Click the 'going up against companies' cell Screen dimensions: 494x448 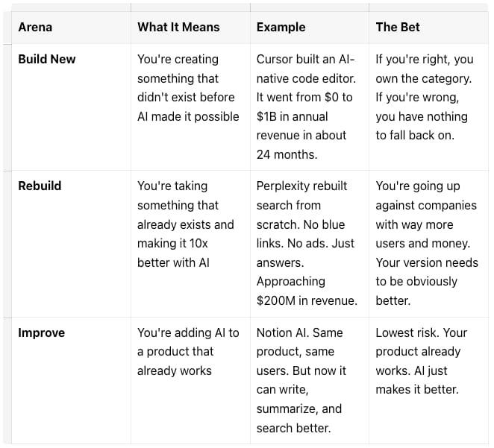[x=427, y=243]
